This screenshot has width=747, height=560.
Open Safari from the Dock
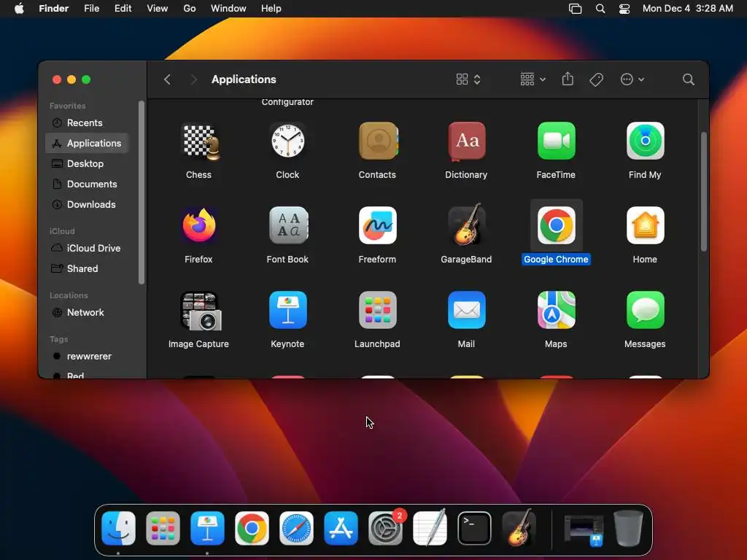[x=296, y=528]
